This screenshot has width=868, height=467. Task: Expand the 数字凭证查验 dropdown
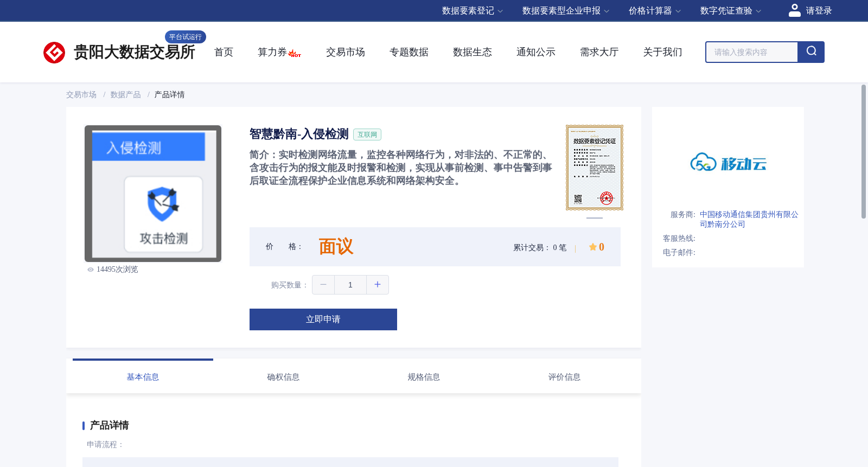(x=731, y=11)
